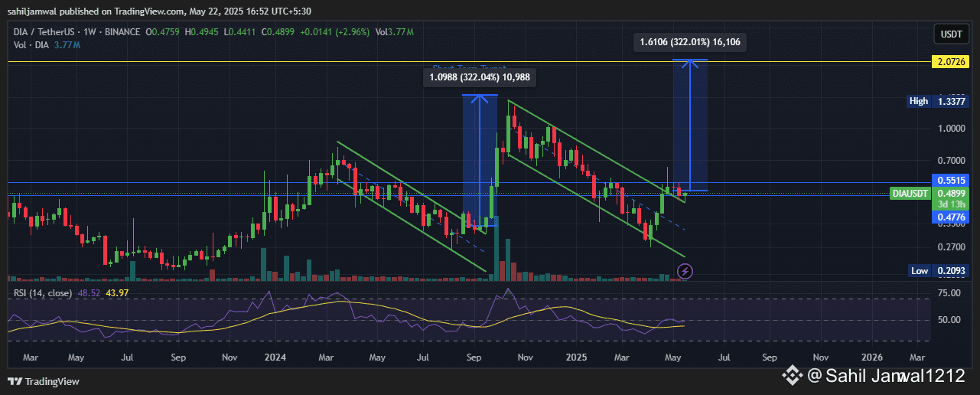Click the Vol · DIA indicator label
Viewport: 980px width, 395px height.
(31, 45)
